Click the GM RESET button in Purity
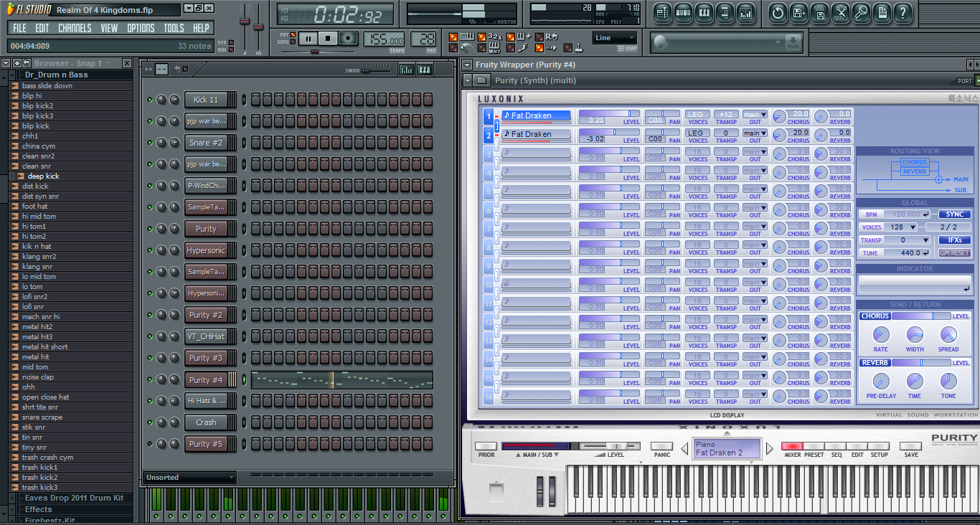 pos(954,253)
